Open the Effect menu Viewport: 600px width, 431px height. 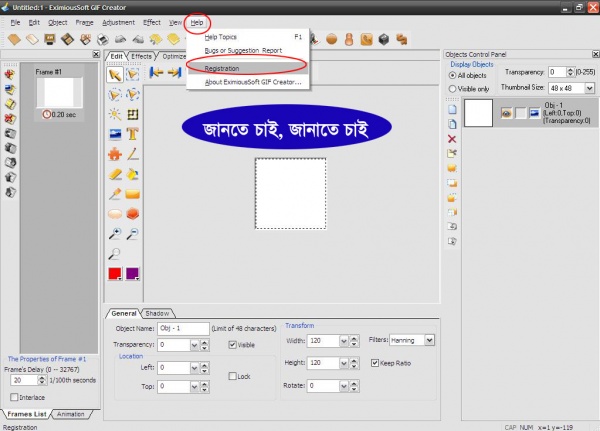click(152, 23)
